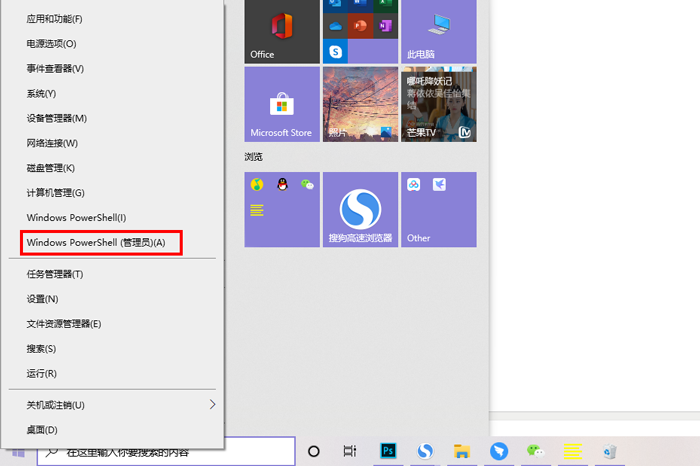Launch Windows PowerShell(I) from the menu
Viewport: 700px width, 466px height.
(112, 218)
